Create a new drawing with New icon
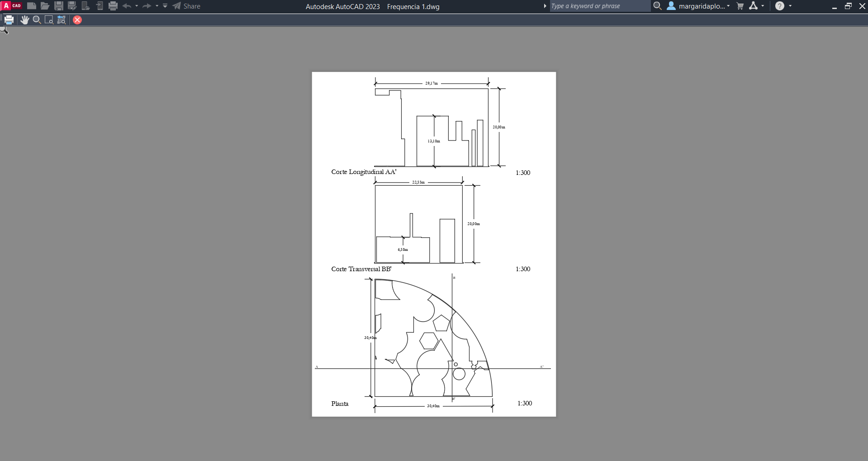 (32, 6)
